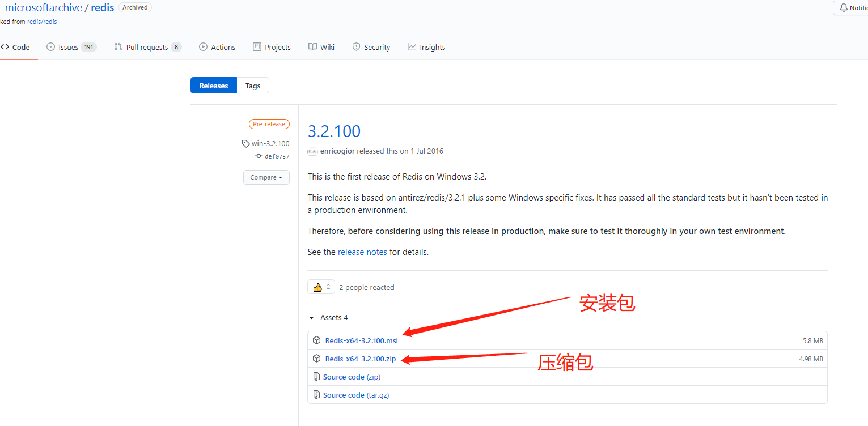Open enricogior's profile link
The width and height of the screenshot is (868, 426).
pos(337,151)
